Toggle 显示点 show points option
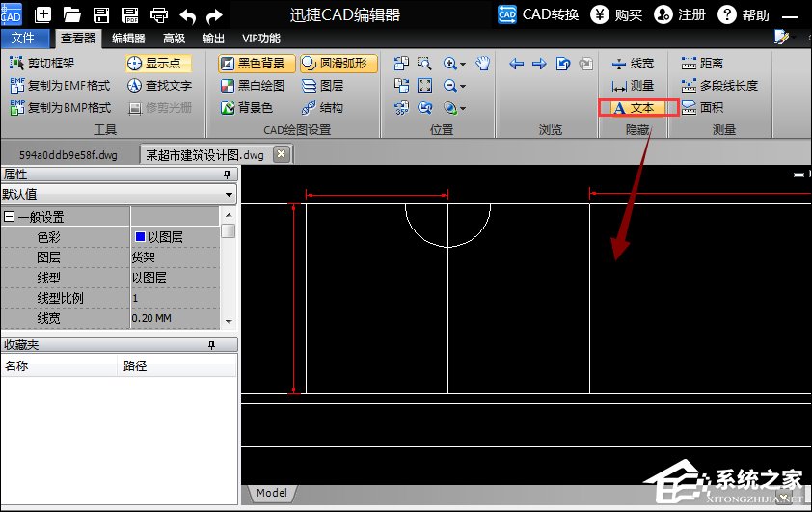The width and height of the screenshot is (812, 512). tap(158, 64)
